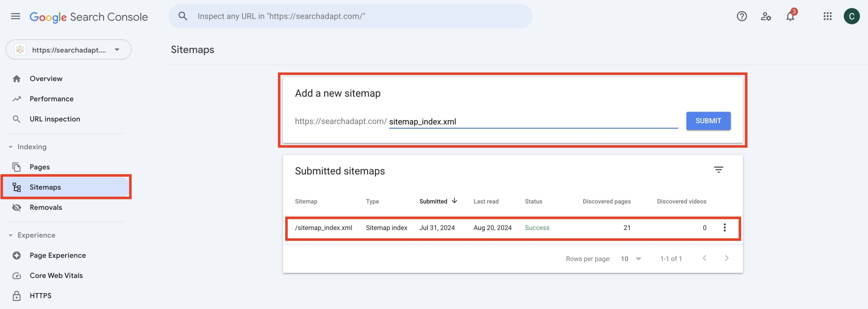The height and width of the screenshot is (309, 868).
Task: Click the HTTPS padlock icon
Action: (x=17, y=296)
